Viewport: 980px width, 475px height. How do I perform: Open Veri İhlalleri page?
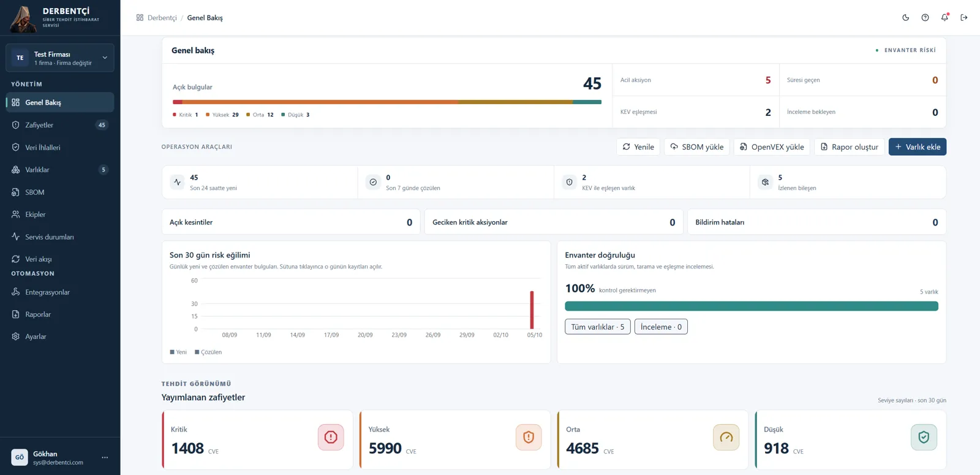click(x=60, y=147)
